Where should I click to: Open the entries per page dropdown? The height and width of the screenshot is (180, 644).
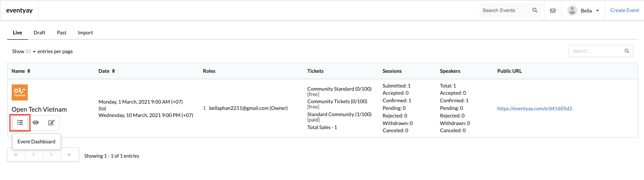click(x=30, y=51)
